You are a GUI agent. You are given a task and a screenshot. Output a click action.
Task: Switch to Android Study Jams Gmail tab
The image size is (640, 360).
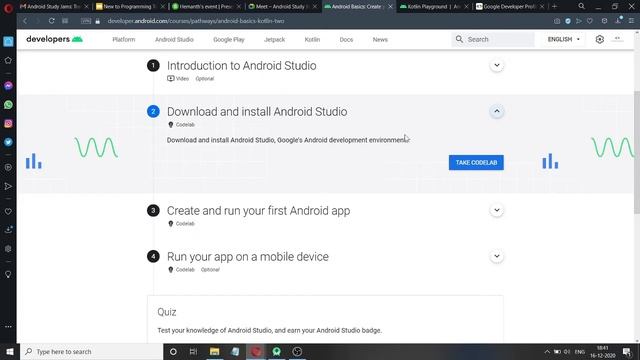(53, 7)
